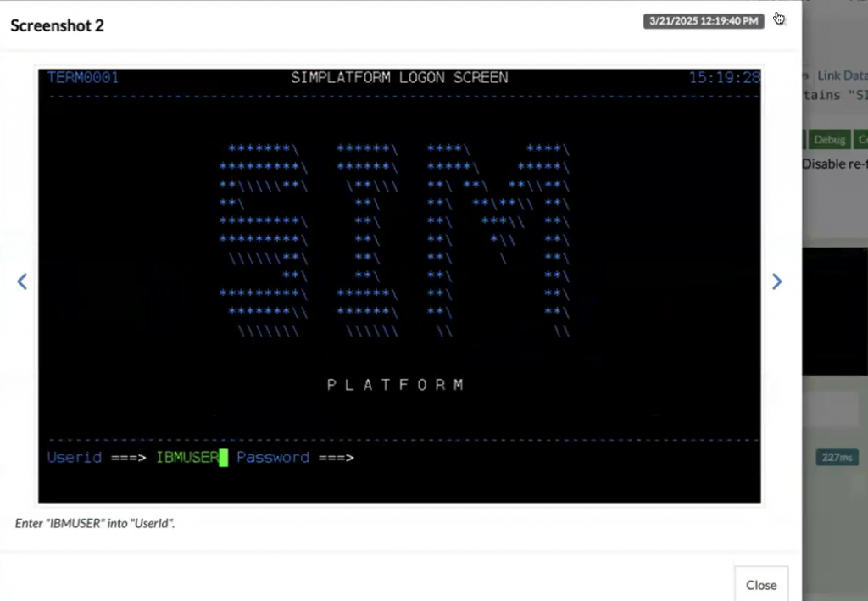Close the dialog using the top-right X
Image resolution: width=868 pixels, height=601 pixels.
pyautogui.click(x=780, y=19)
